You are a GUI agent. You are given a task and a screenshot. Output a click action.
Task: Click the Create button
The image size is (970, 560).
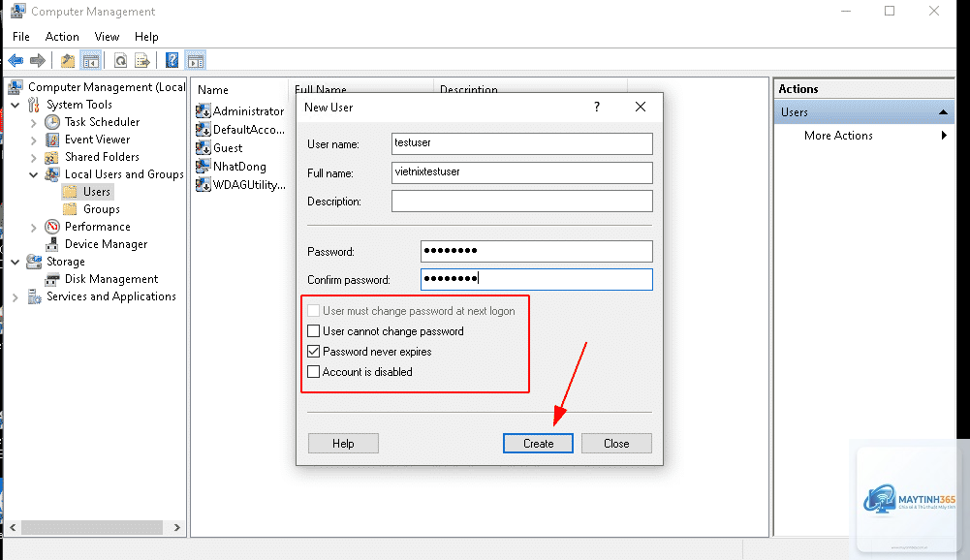click(x=538, y=443)
